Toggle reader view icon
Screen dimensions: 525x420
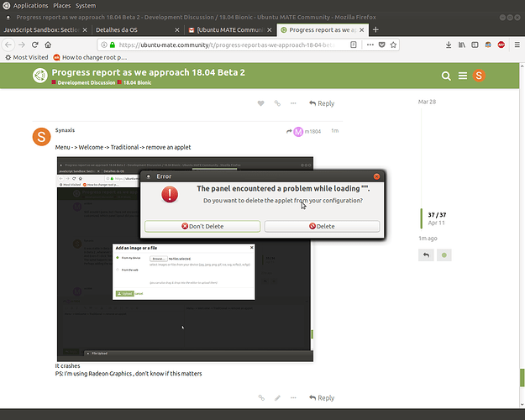(354, 45)
